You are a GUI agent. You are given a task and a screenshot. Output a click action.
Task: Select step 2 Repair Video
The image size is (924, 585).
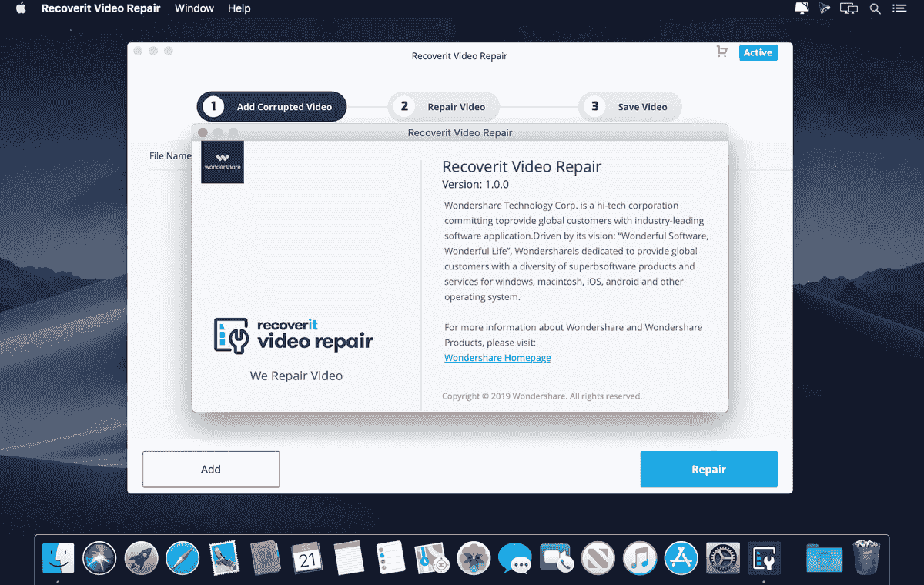[444, 106]
